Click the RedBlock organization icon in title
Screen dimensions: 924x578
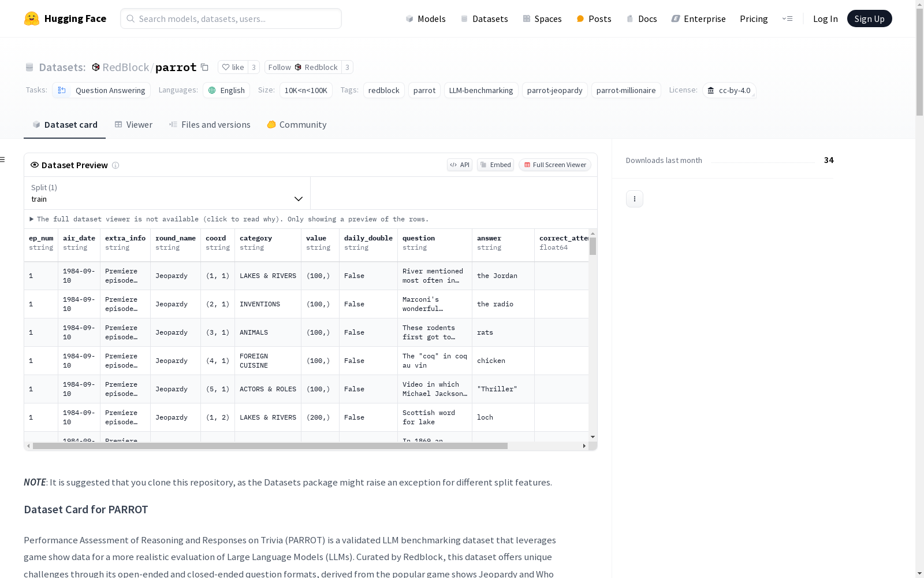tap(96, 67)
